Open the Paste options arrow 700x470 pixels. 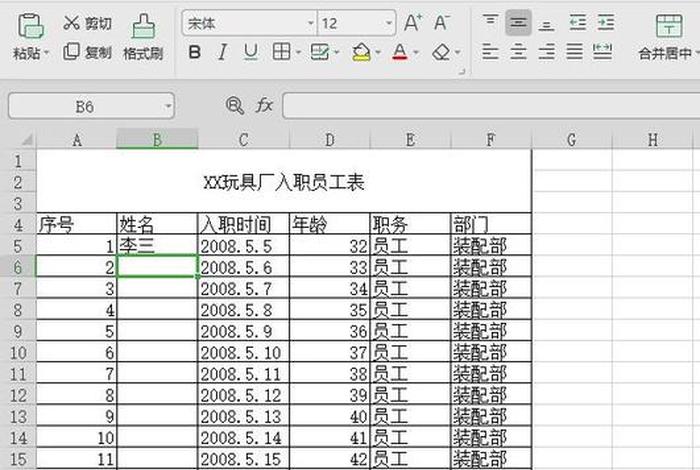(46, 54)
